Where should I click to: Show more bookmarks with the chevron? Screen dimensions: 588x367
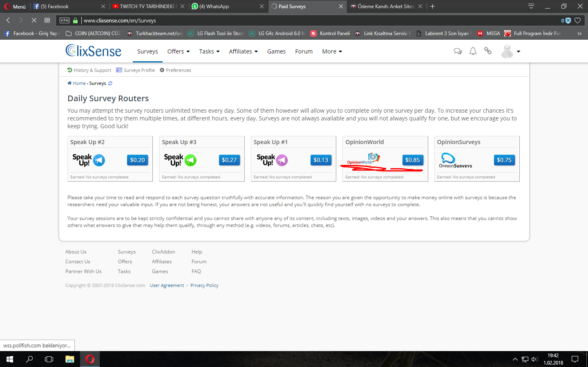579,33
